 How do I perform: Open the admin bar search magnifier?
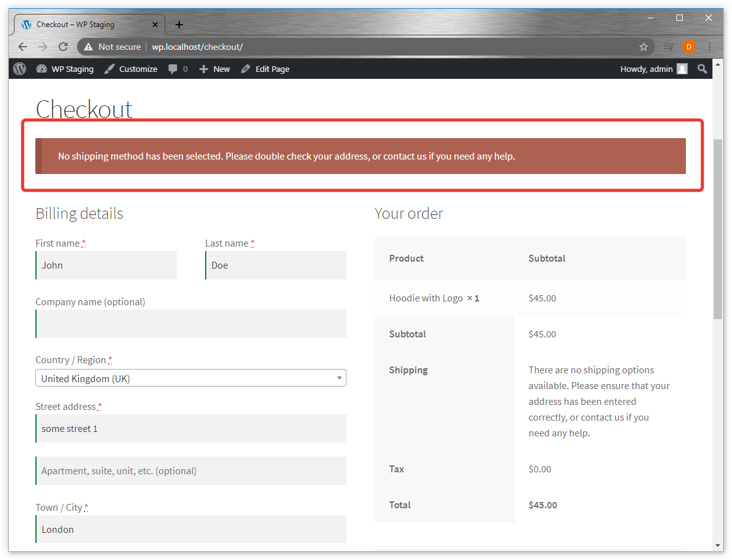[702, 69]
